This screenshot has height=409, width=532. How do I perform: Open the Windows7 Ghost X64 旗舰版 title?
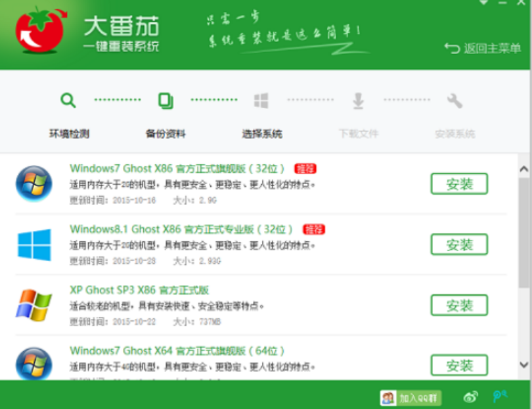[177, 350]
